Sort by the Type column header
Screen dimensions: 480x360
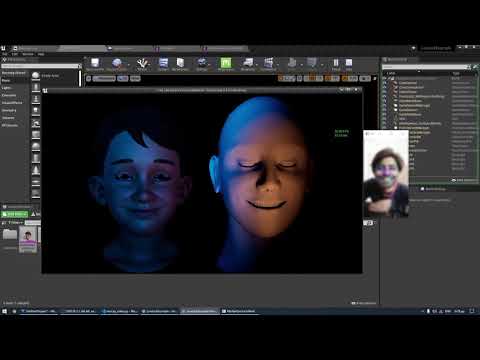[x=456, y=73]
